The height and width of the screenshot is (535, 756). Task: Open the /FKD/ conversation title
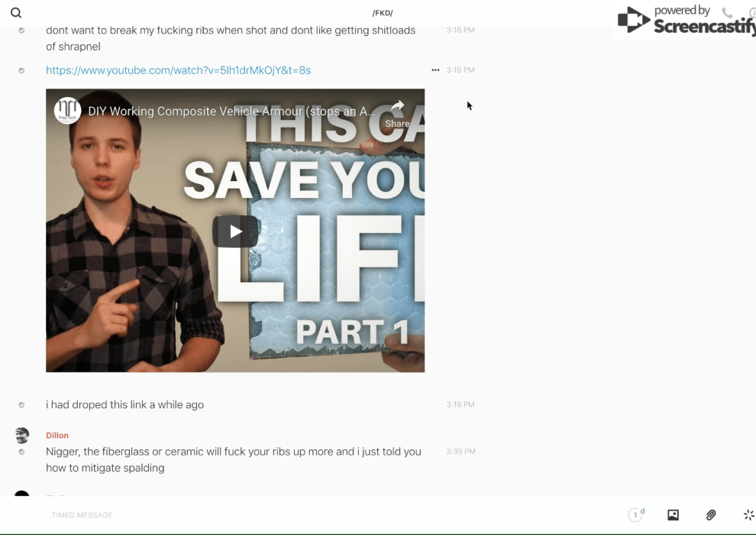pos(383,13)
